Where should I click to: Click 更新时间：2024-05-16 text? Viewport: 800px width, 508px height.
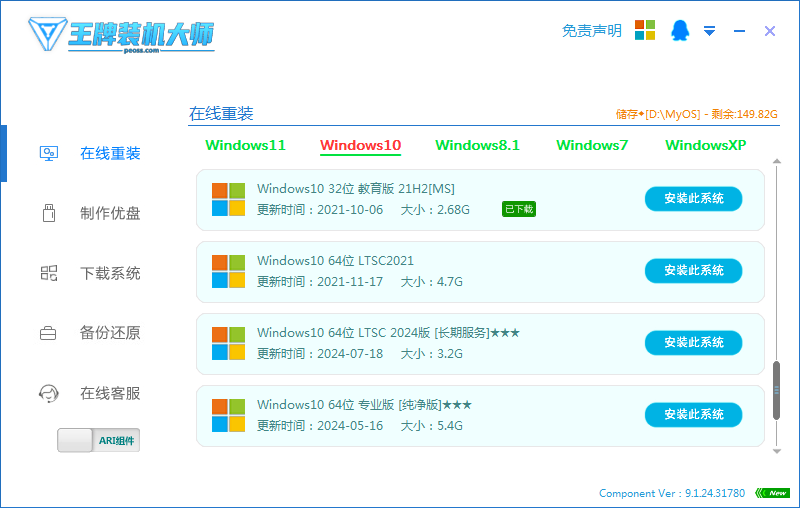[320, 425]
